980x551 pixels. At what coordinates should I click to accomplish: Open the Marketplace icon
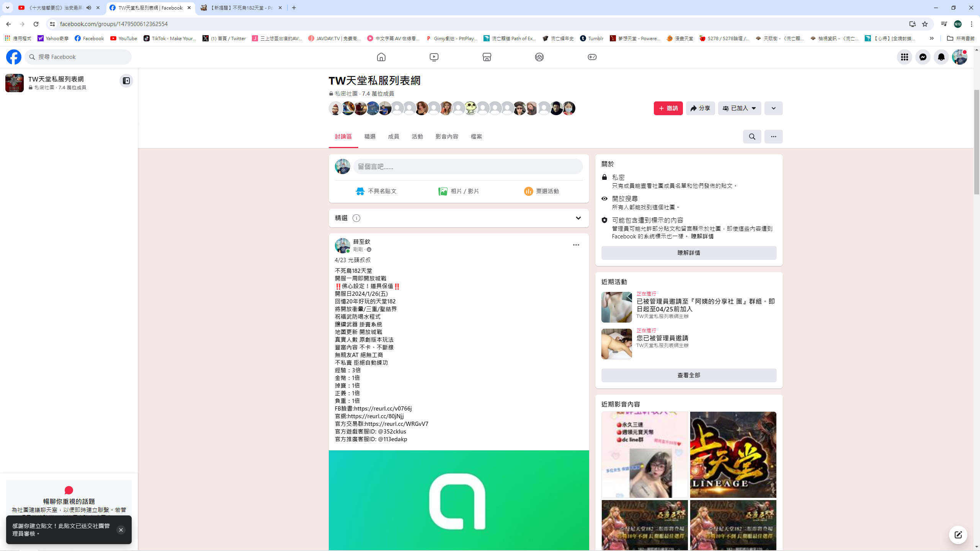click(x=487, y=57)
